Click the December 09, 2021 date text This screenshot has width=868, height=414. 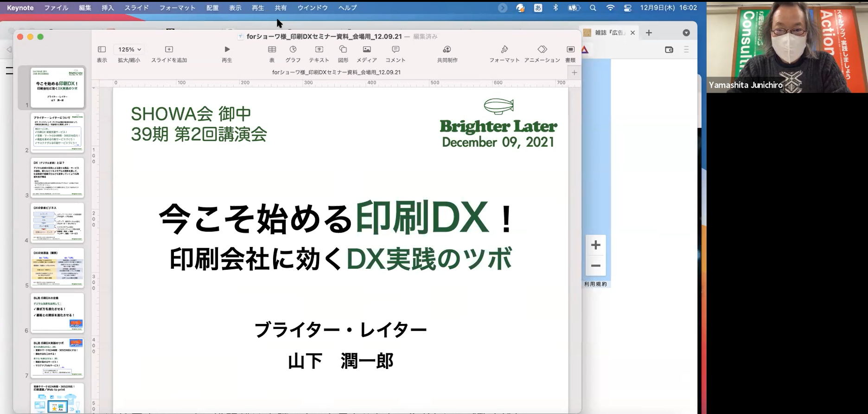[x=498, y=142]
